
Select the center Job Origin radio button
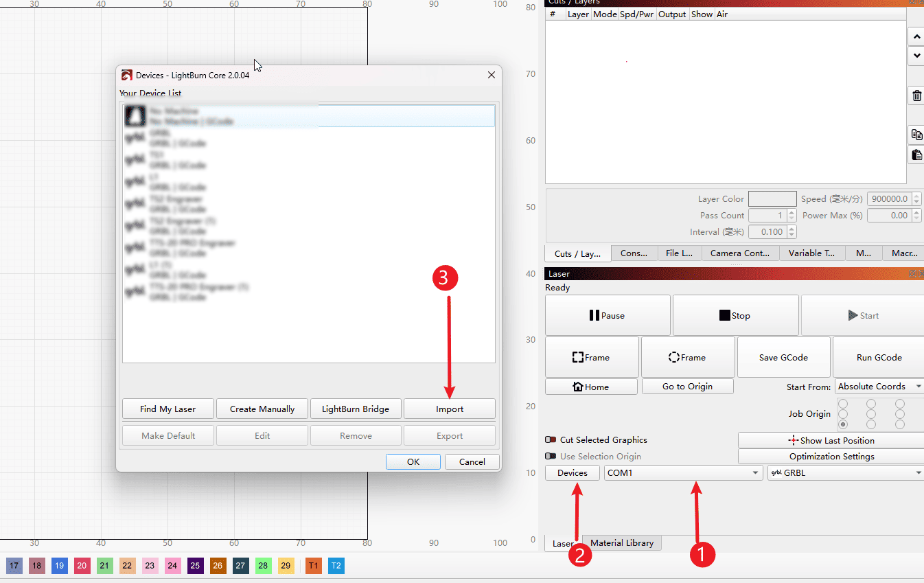click(871, 414)
